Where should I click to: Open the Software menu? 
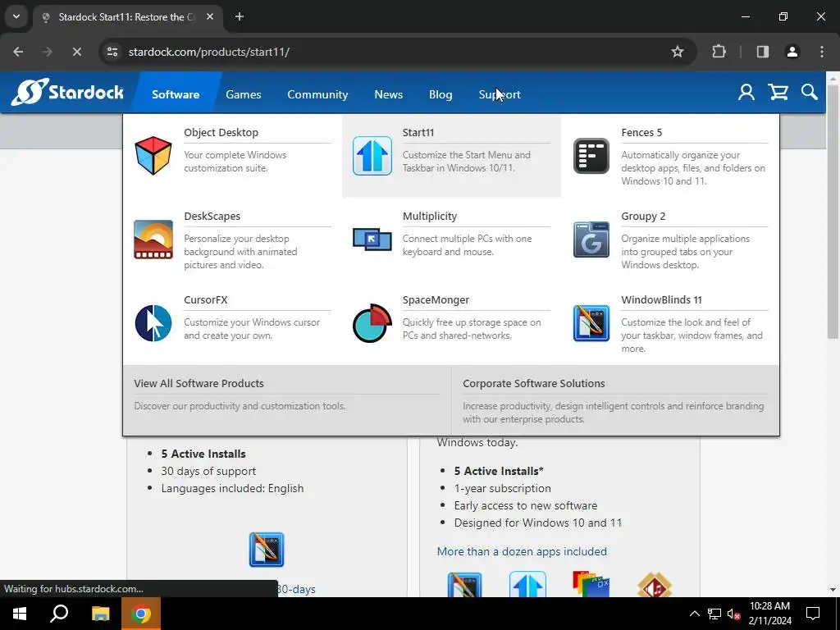tap(176, 94)
